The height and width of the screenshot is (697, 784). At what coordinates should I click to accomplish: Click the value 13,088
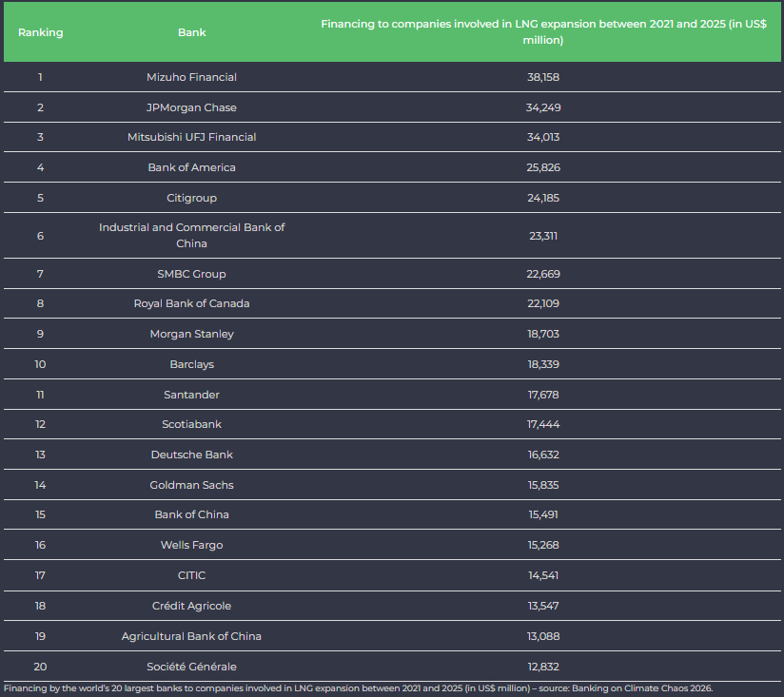[543, 636]
